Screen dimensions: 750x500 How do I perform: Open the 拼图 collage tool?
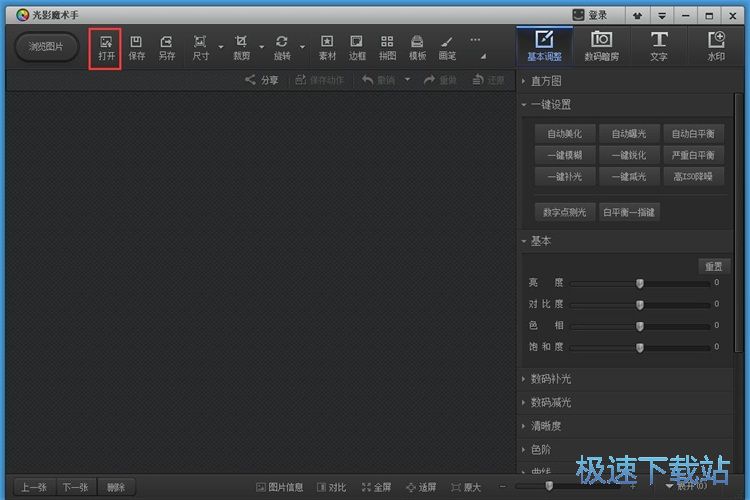click(387, 48)
